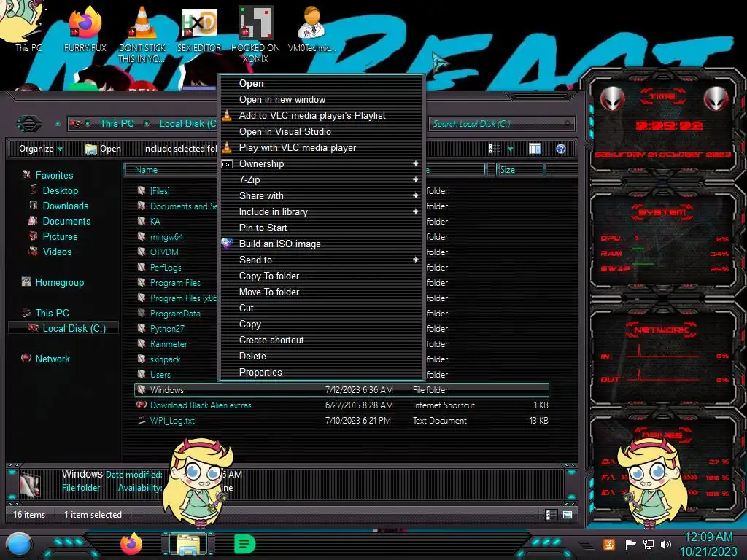Select Copy in the context menu
The image size is (747, 560).
pos(321,324)
